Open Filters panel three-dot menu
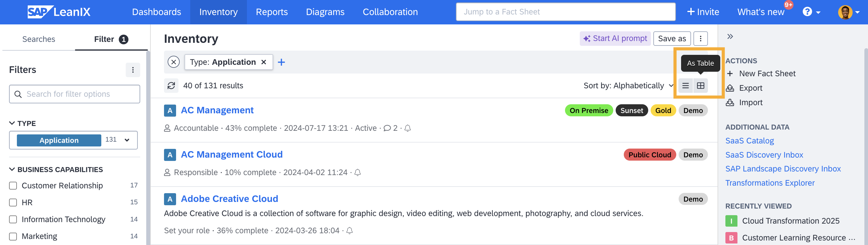868x245 pixels. 133,70
